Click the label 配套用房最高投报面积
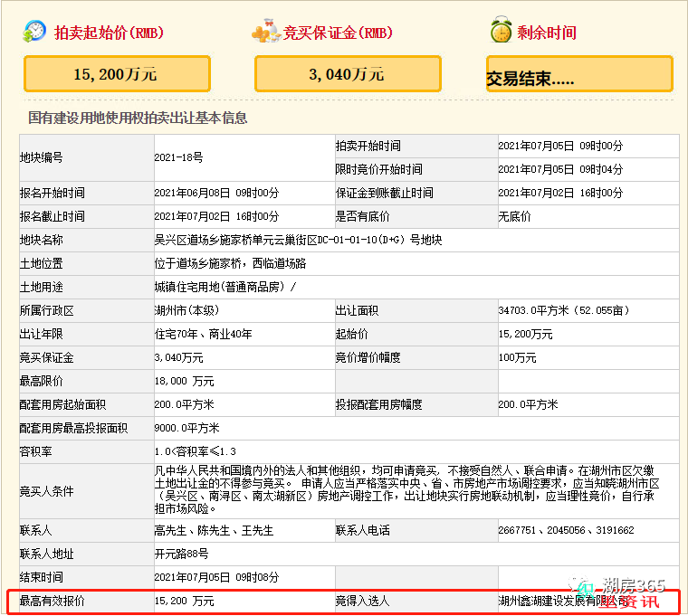688x616 pixels. [73, 429]
